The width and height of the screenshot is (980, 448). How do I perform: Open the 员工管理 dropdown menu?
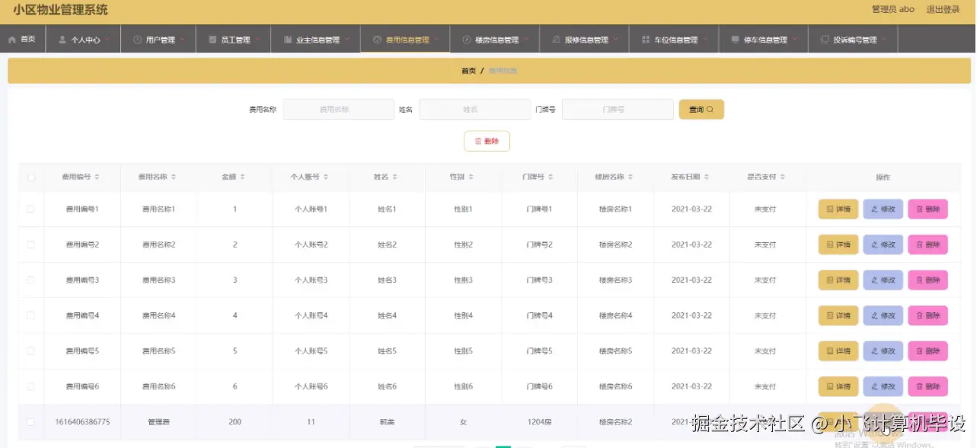(233, 40)
